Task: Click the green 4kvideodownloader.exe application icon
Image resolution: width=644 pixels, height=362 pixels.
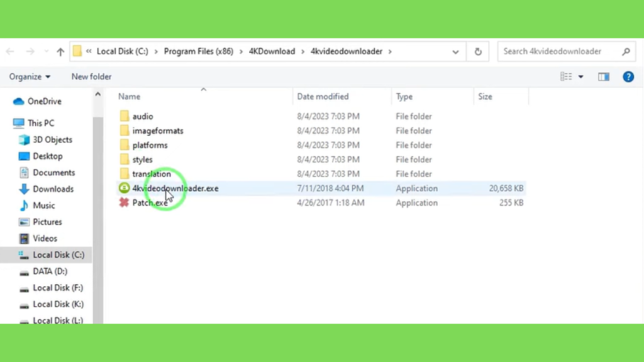Action: (x=124, y=188)
